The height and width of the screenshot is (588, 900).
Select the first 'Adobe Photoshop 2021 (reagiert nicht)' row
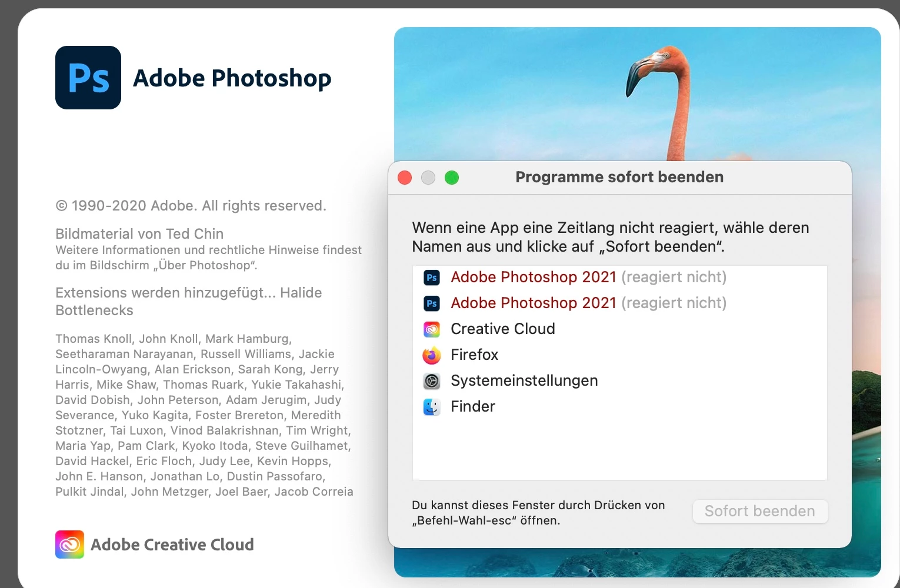(x=620, y=278)
